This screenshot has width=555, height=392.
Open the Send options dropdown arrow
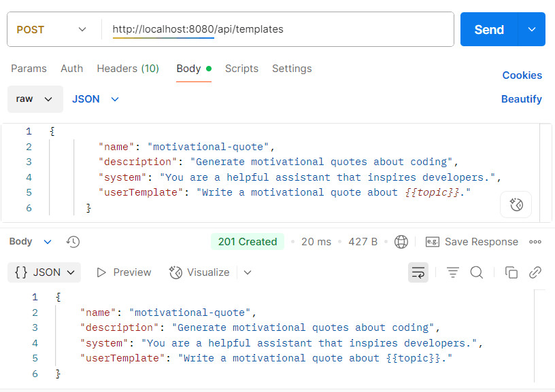click(532, 29)
